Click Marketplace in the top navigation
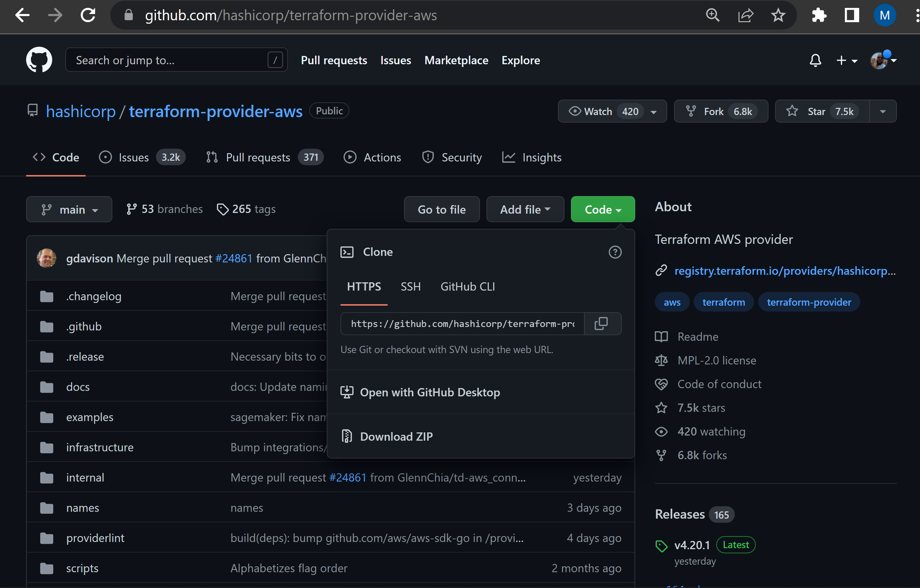 [x=456, y=60]
